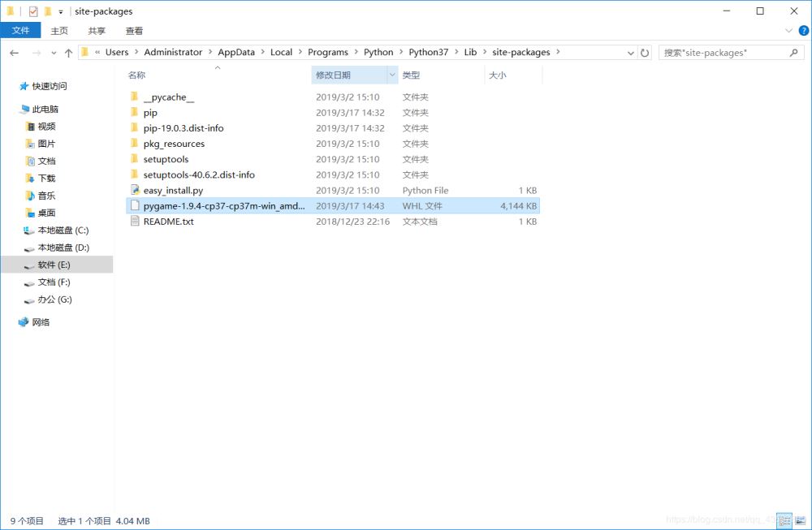Open 此电脑 in navigation pane
The image size is (812, 530).
45,110
